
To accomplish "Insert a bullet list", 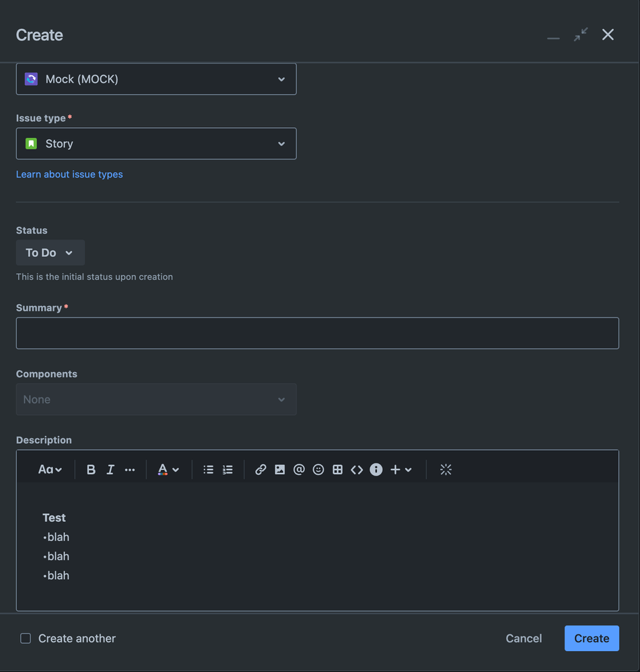I will point(209,470).
